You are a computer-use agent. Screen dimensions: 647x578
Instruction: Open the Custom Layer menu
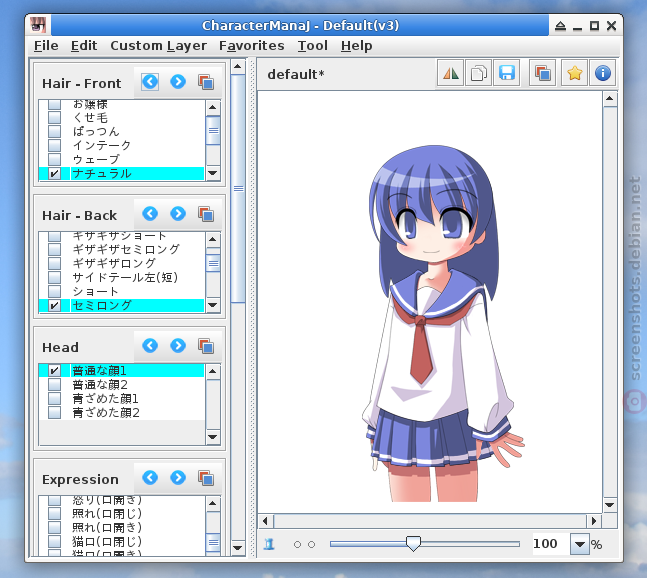(x=158, y=45)
